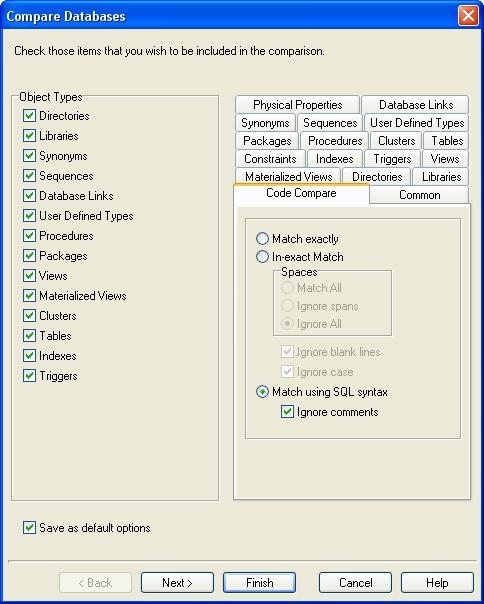
Task: Click the Next button
Action: 177,583
